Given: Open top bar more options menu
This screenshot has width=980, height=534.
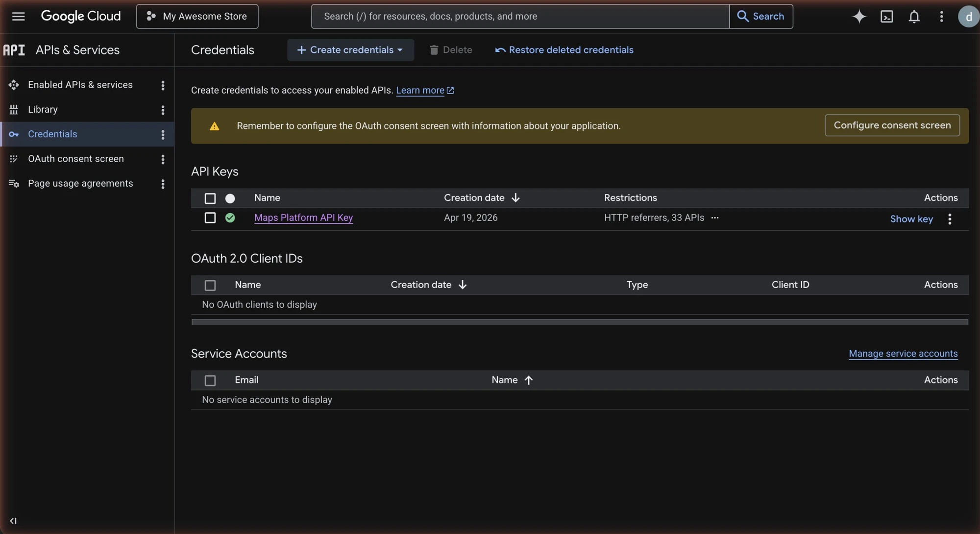Looking at the screenshot, I should coord(941,16).
